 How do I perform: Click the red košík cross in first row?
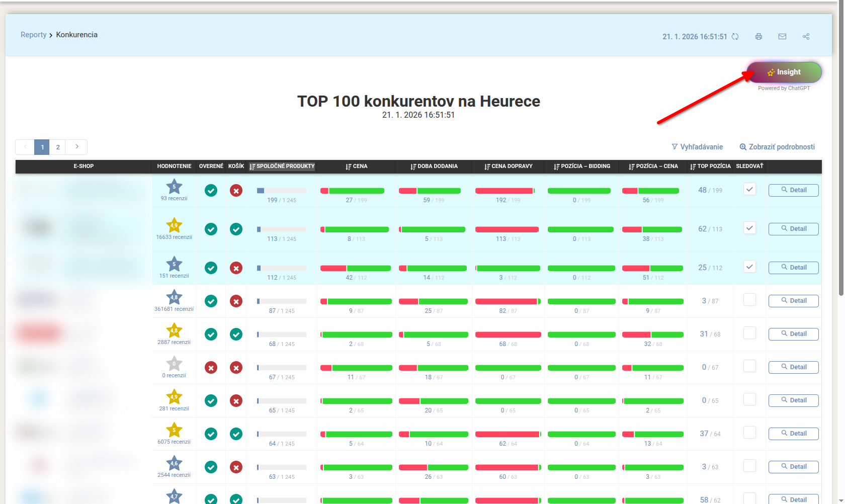[x=236, y=191]
